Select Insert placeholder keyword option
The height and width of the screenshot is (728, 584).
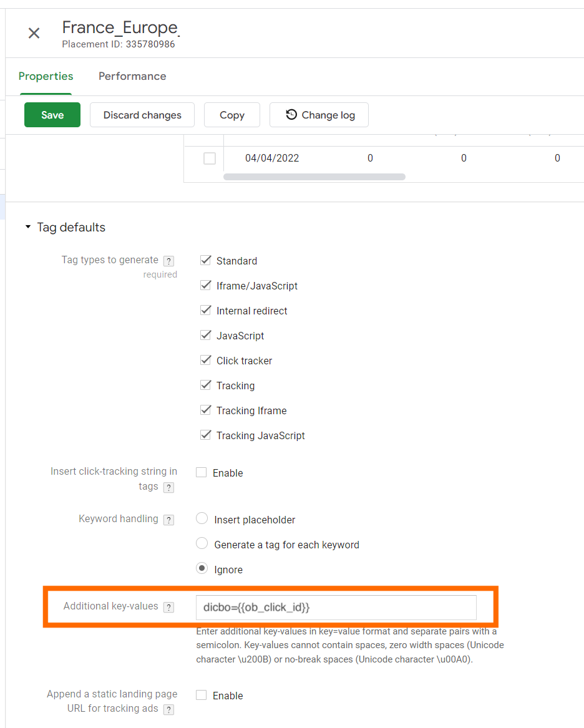coord(202,519)
